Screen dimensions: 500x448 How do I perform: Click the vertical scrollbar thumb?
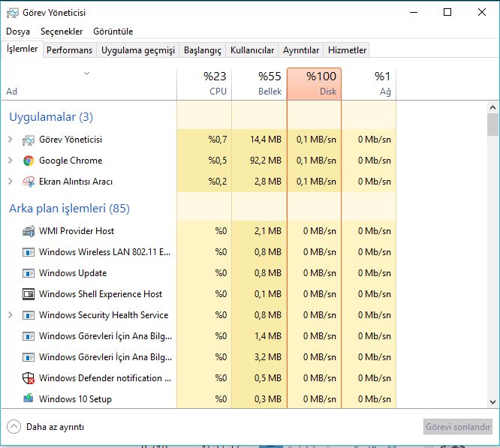pos(492,125)
